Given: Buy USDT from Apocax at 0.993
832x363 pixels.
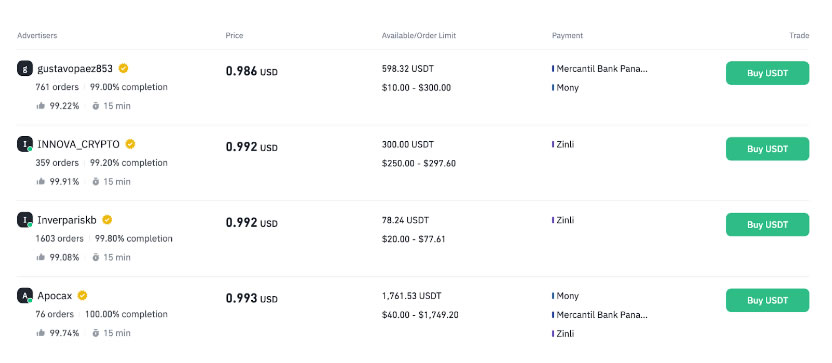Looking at the screenshot, I should (x=767, y=300).
